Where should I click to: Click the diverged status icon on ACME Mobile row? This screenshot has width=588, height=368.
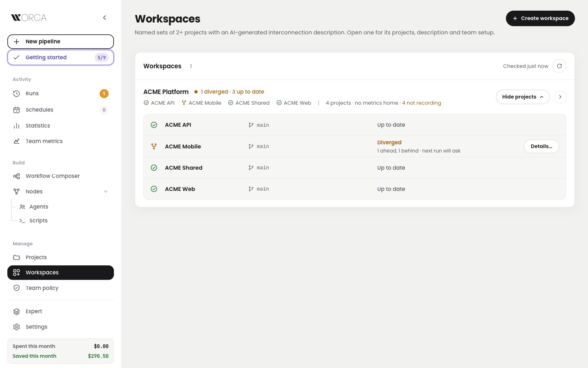154,146
